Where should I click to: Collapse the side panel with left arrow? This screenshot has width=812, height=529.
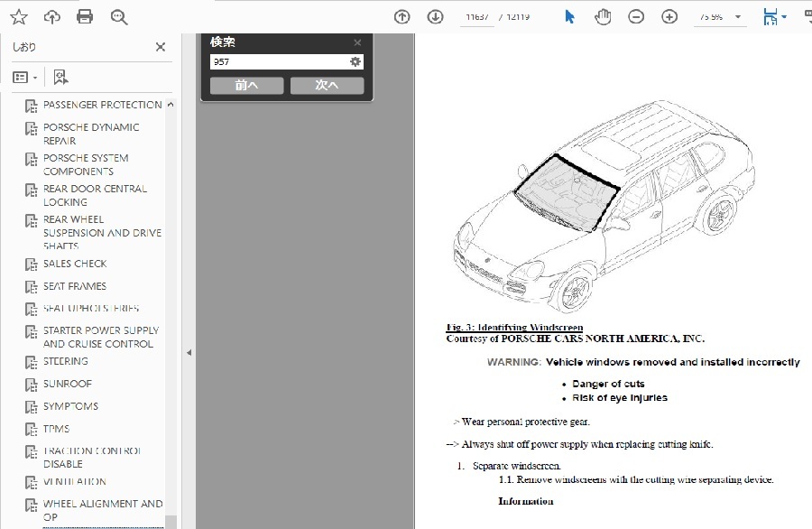click(189, 352)
